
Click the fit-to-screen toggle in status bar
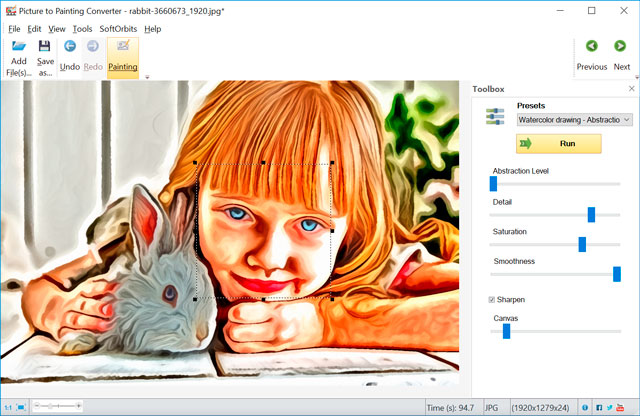tap(21, 407)
